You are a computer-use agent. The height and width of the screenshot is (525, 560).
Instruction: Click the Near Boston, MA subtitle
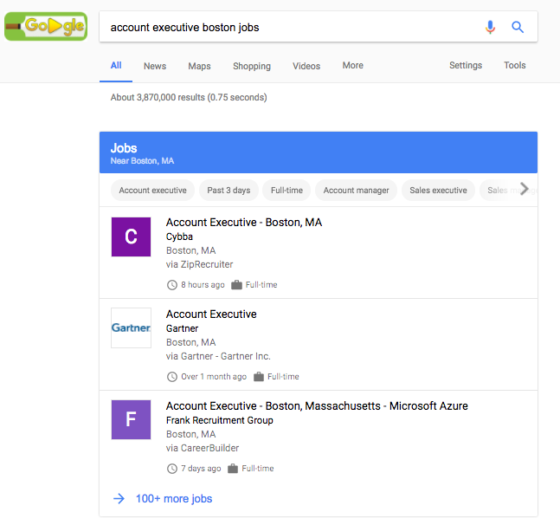coord(142,161)
